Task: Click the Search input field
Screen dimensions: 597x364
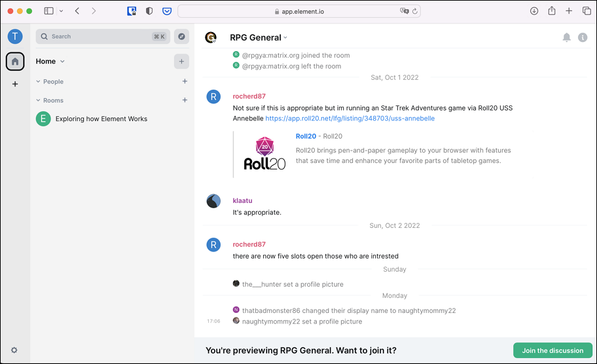Action: coord(98,37)
